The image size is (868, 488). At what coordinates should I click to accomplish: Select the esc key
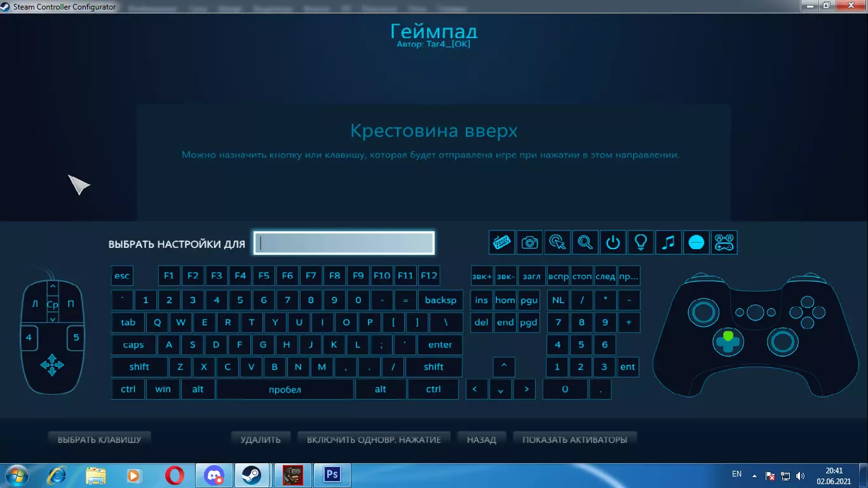coord(122,276)
